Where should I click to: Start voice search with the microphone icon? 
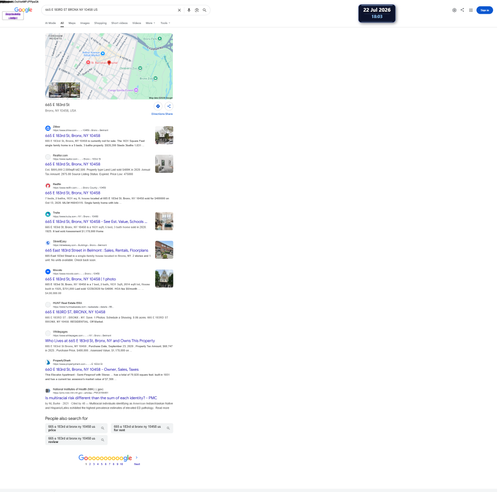(x=189, y=10)
